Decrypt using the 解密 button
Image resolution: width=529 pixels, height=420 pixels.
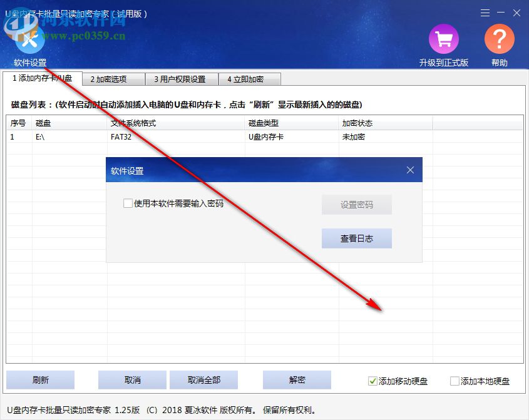click(297, 380)
